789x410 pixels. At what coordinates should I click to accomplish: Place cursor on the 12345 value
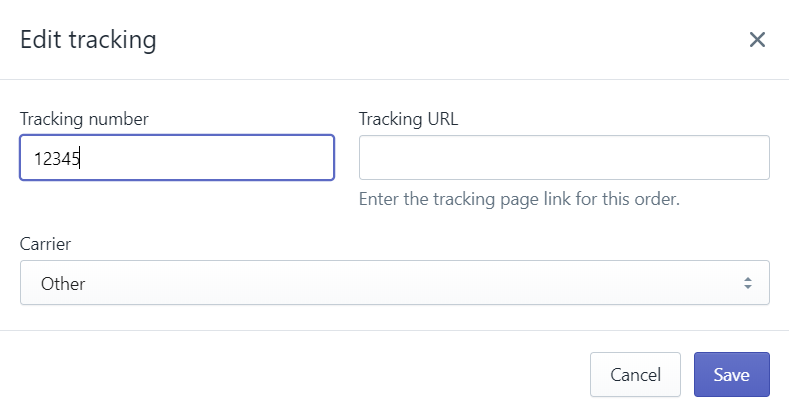(x=56, y=159)
